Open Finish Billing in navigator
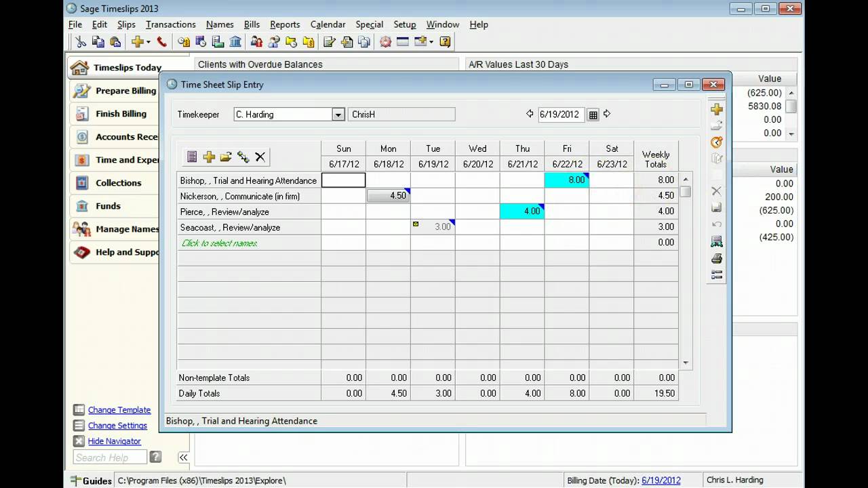Image resolution: width=868 pixels, height=488 pixels. coord(115,114)
